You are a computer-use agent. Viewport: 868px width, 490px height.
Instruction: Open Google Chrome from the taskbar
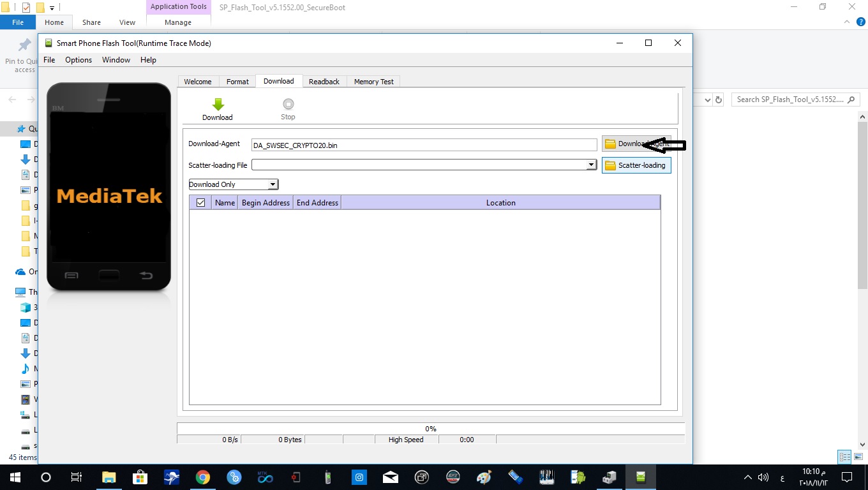click(x=203, y=477)
